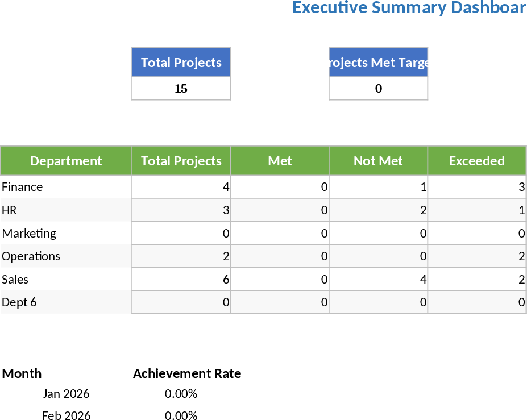Viewport: 527px width, 420px height.
Task: Select the Projects Met Target KPI header
Action: [378, 63]
